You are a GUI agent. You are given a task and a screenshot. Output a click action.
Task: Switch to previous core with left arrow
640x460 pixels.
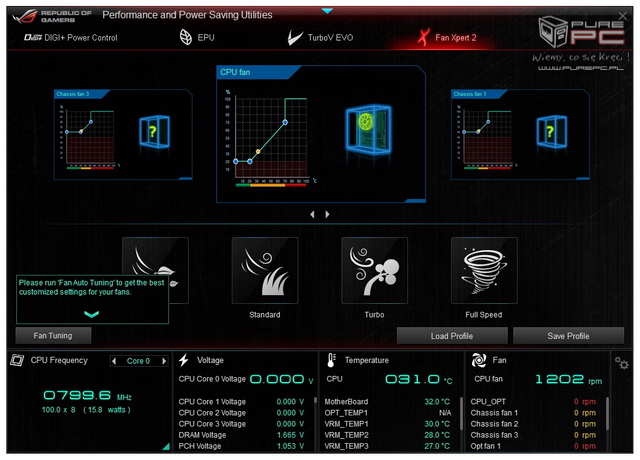coord(114,361)
